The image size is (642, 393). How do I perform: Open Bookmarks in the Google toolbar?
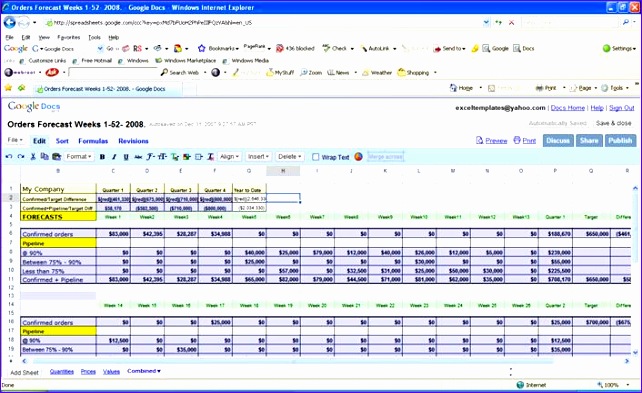(x=218, y=48)
